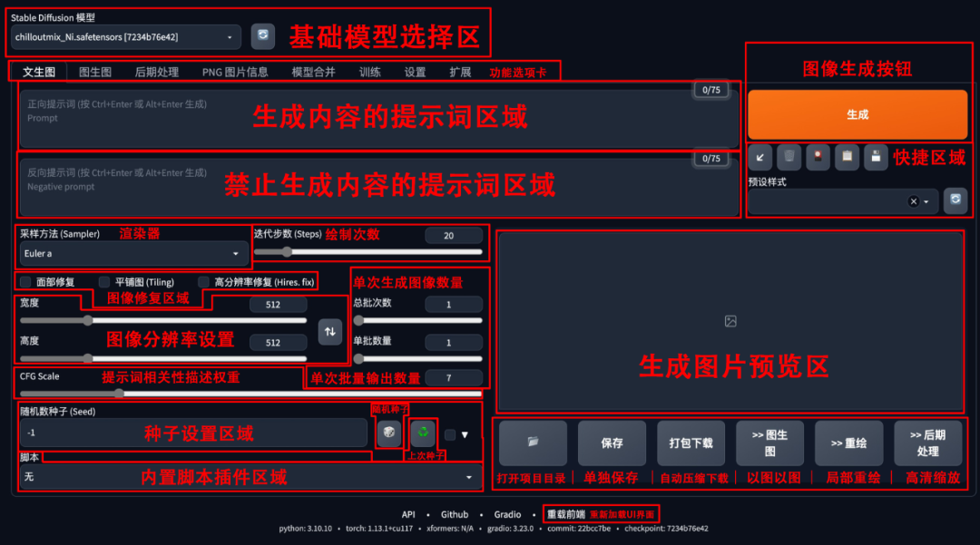Open the Stable Diffusion model dropdown
The width and height of the screenshot is (980, 545).
pyautogui.click(x=127, y=37)
